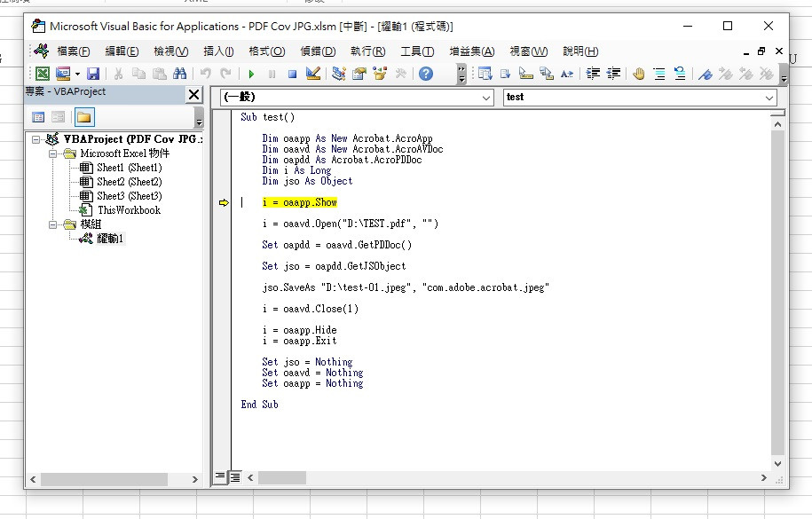Collapse the 模組 folder
This screenshot has width=812, height=519.
(x=53, y=224)
